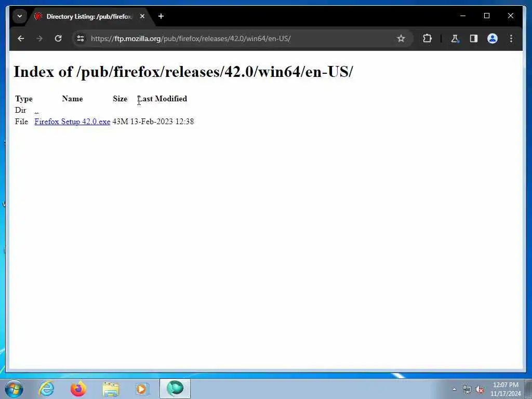
Task: Click the 13-Feb-2023 12:38 date
Action: [162, 122]
